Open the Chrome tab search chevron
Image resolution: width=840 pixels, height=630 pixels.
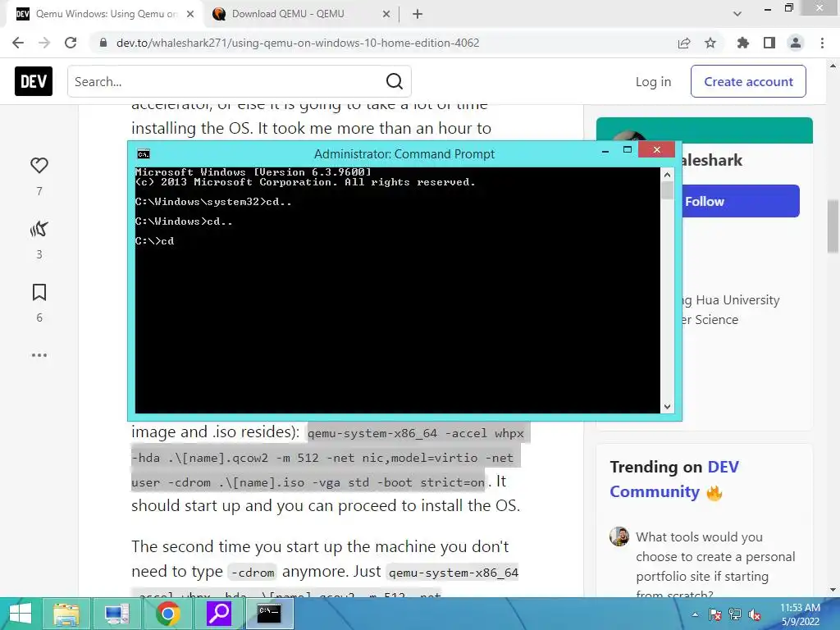[737, 14]
